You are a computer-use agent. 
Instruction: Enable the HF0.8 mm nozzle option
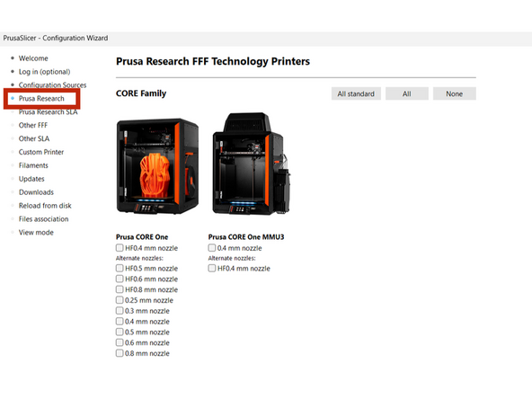(120, 289)
